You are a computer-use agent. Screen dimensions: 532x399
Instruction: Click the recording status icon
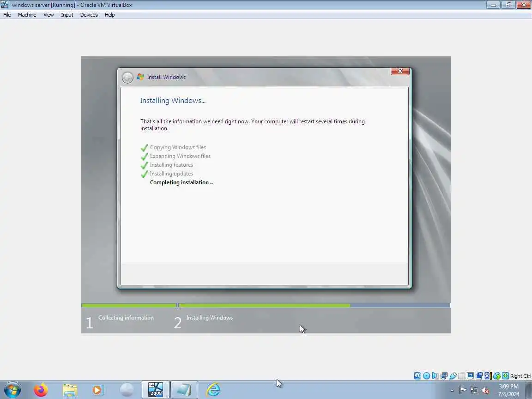479,375
